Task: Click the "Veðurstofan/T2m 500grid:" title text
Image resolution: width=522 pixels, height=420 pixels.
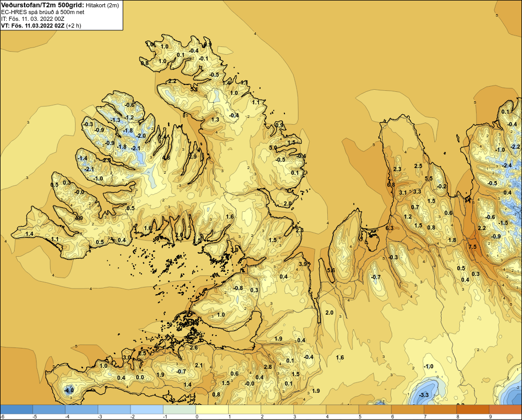Action: (42, 5)
